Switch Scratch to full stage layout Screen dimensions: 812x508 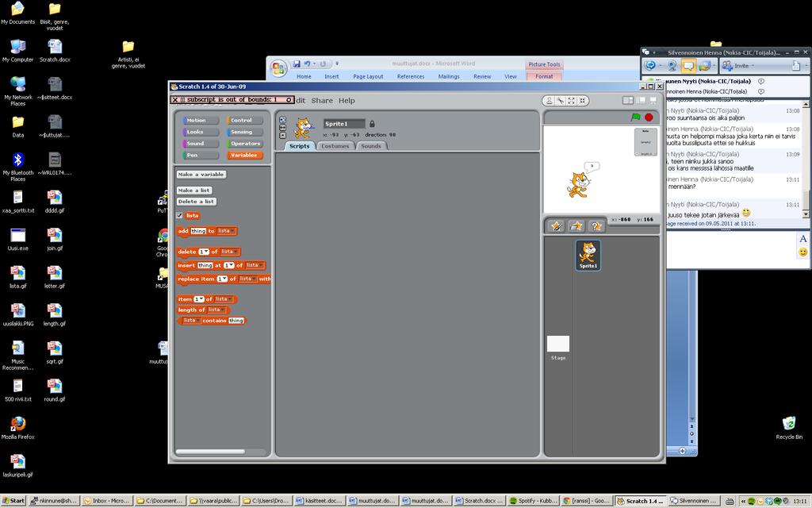641,100
